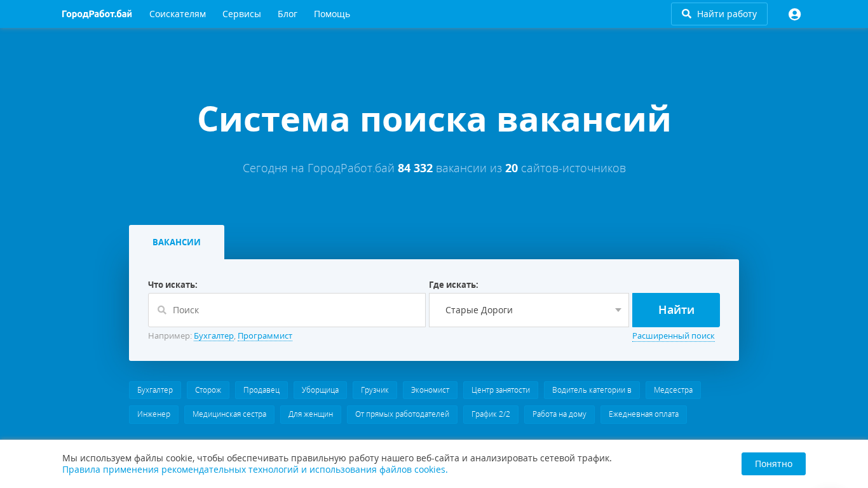This screenshot has height=488, width=868.
Task: Go to the Блог page
Action: 287,14
